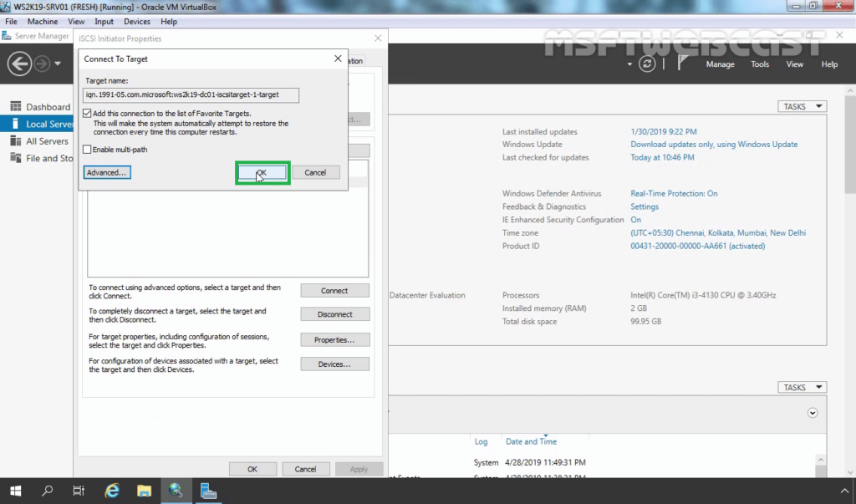Open VirtualBox Devices menu
The width and height of the screenshot is (856, 504).
point(137,21)
